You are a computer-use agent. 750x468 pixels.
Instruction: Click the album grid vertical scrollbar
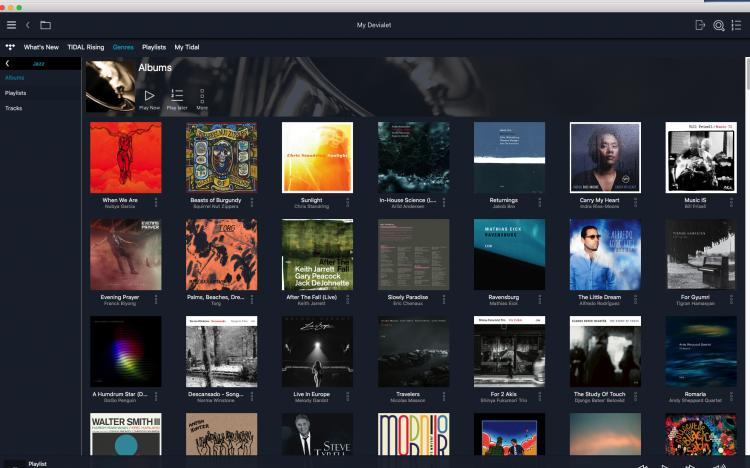pyautogui.click(x=747, y=73)
